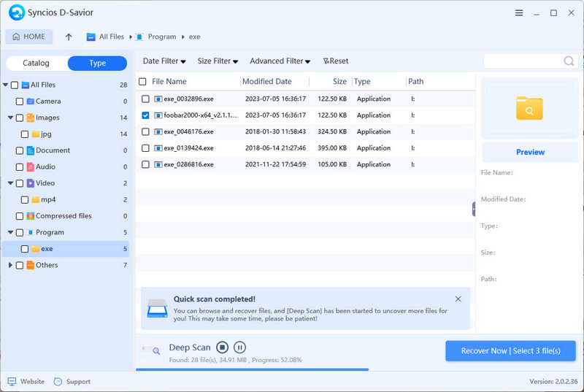Check the box for exe_0286816.exe
Viewport: 584px width, 392px height.
tap(145, 164)
